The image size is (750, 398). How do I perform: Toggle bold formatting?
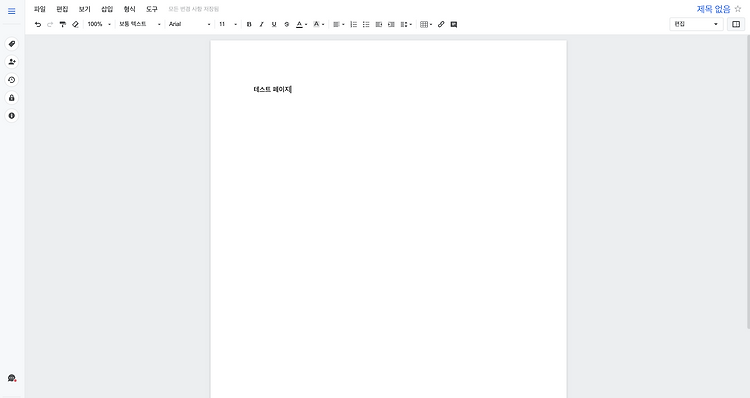(x=249, y=24)
